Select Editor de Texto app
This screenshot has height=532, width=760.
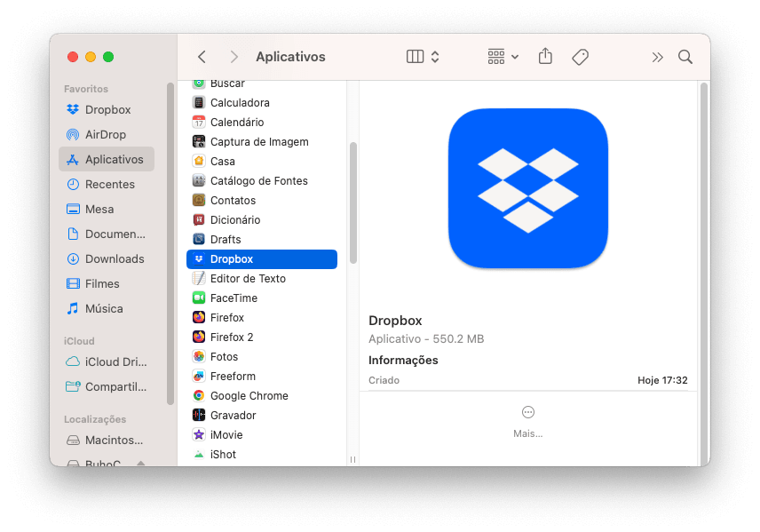point(262,278)
